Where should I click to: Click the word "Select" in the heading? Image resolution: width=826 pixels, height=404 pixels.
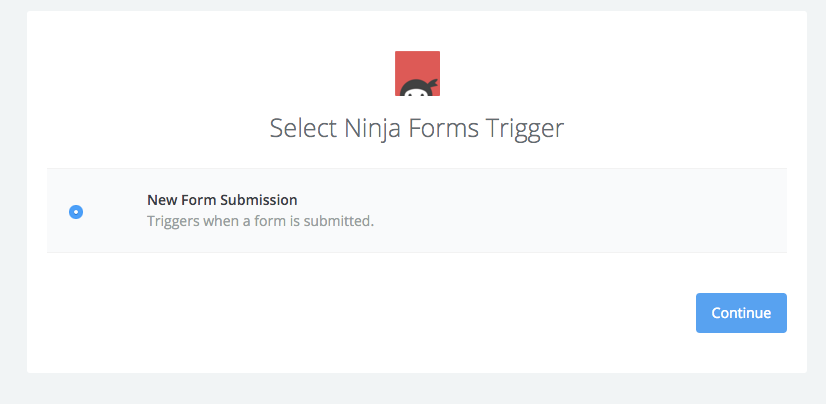click(300, 128)
